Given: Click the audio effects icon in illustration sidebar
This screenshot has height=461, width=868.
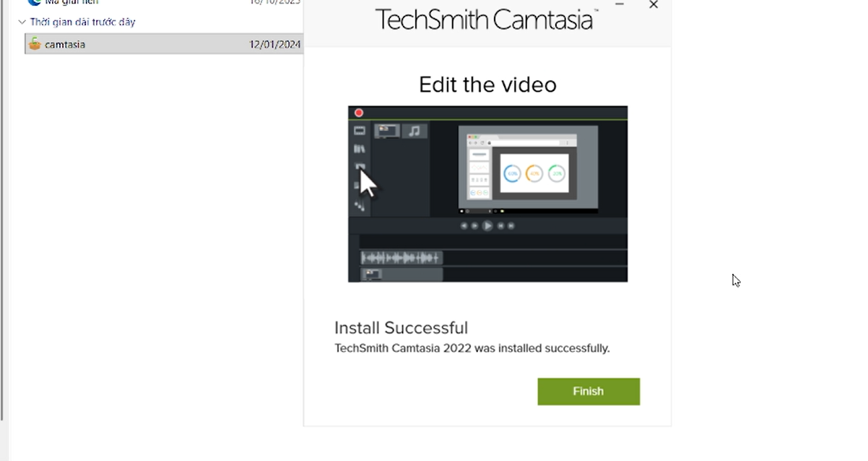Looking at the screenshot, I should coord(360,206).
